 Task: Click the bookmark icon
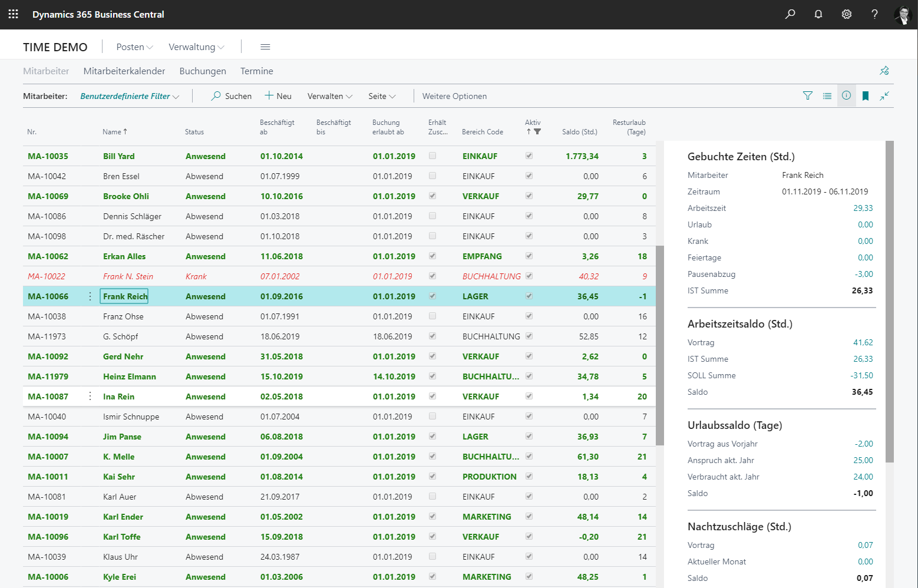point(866,95)
